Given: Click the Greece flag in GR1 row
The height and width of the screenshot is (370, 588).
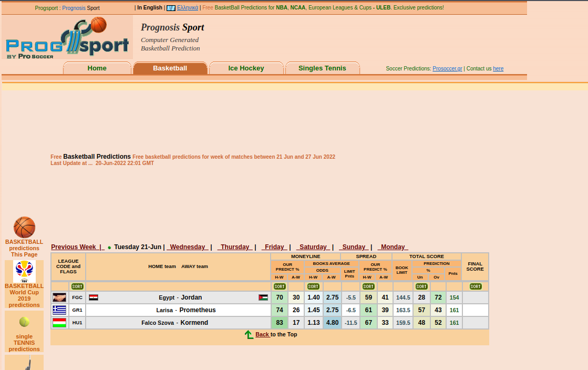Looking at the screenshot, I should coord(59,310).
